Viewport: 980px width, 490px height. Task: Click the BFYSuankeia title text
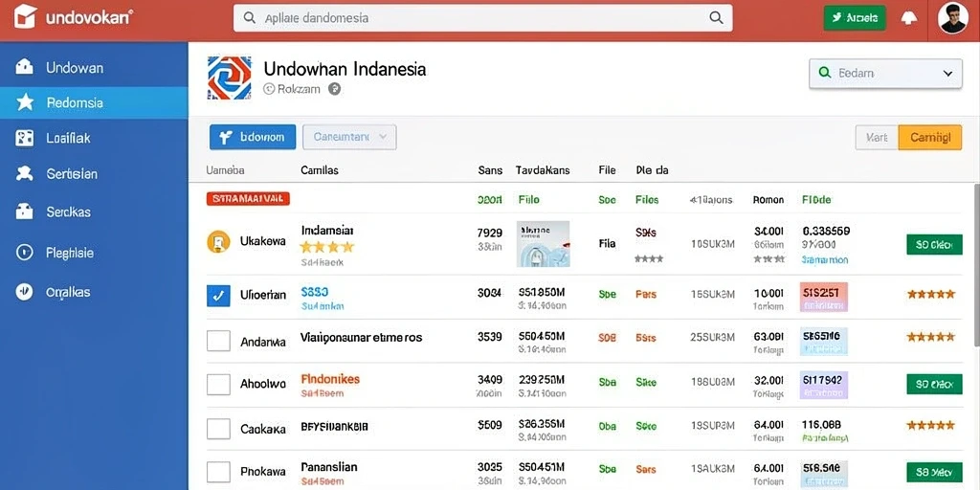(x=334, y=426)
